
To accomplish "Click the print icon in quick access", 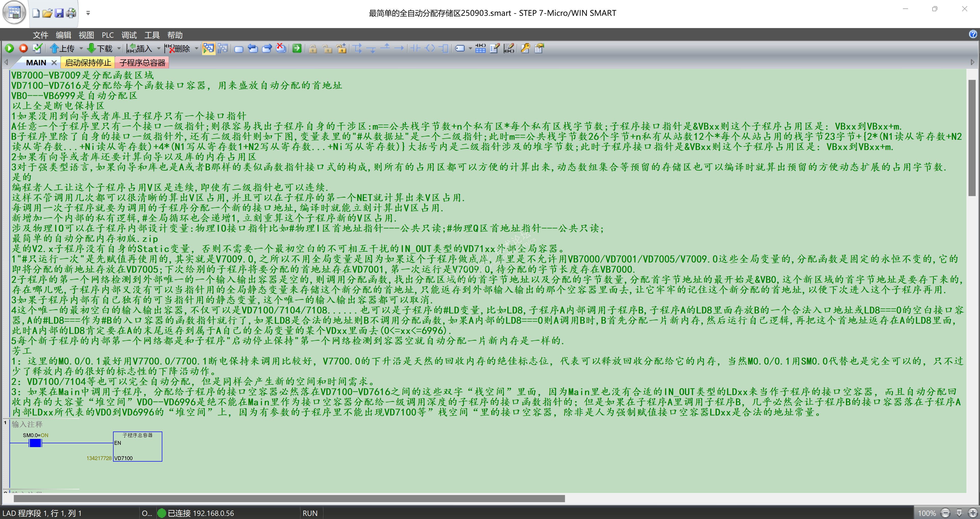I will pyautogui.click(x=71, y=13).
